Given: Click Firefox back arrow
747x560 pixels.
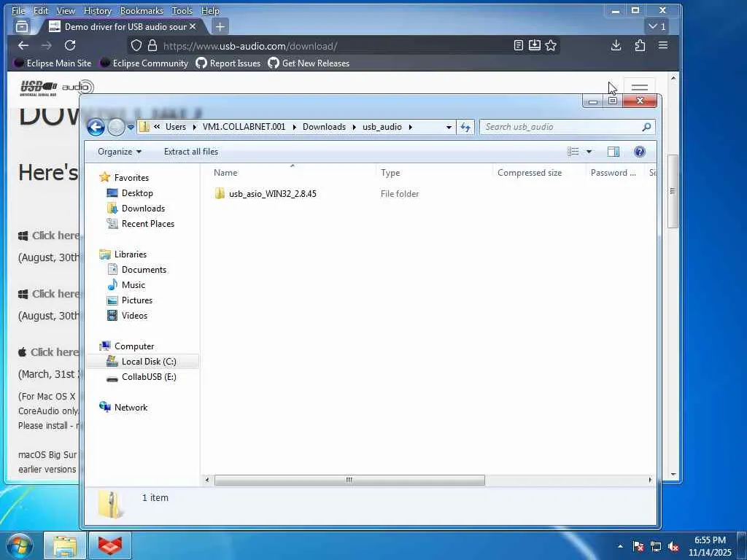Looking at the screenshot, I should click(x=23, y=45).
